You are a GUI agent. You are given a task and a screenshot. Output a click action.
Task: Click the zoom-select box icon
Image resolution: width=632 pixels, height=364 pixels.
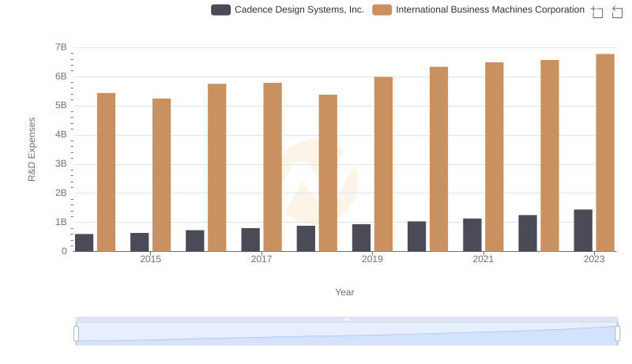point(597,12)
